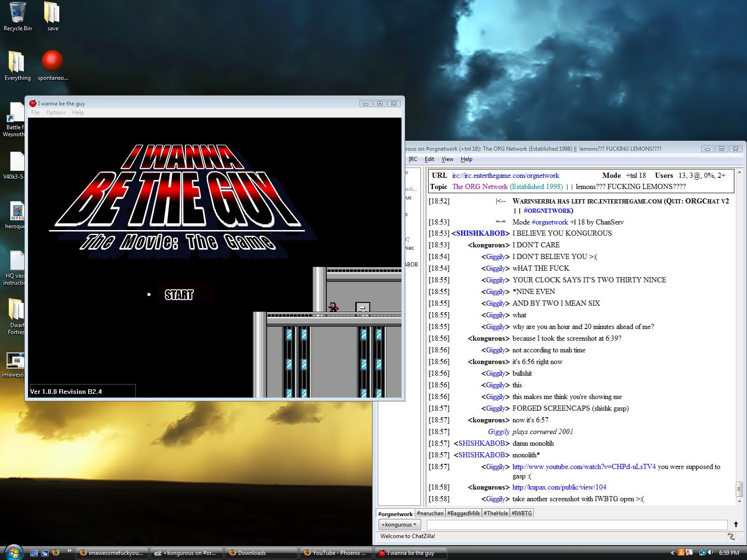Click the system clock showing 6:59 PM
The height and width of the screenshot is (560, 747).
click(729, 553)
